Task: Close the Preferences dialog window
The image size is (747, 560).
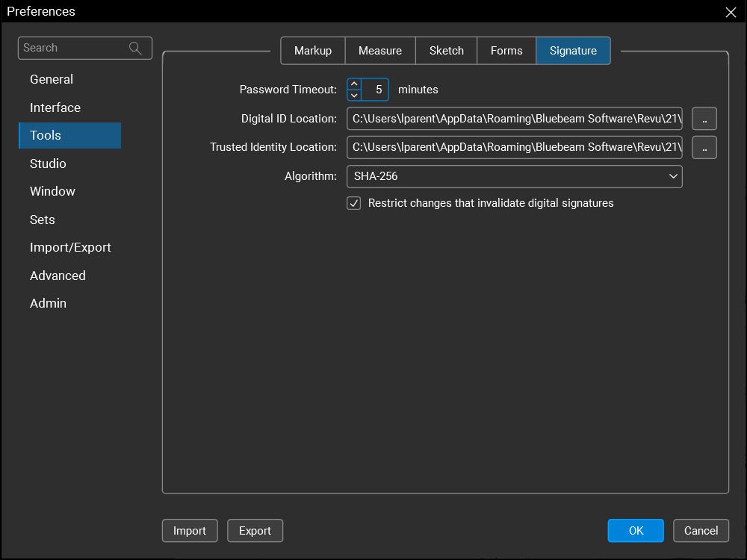Action: point(731,12)
